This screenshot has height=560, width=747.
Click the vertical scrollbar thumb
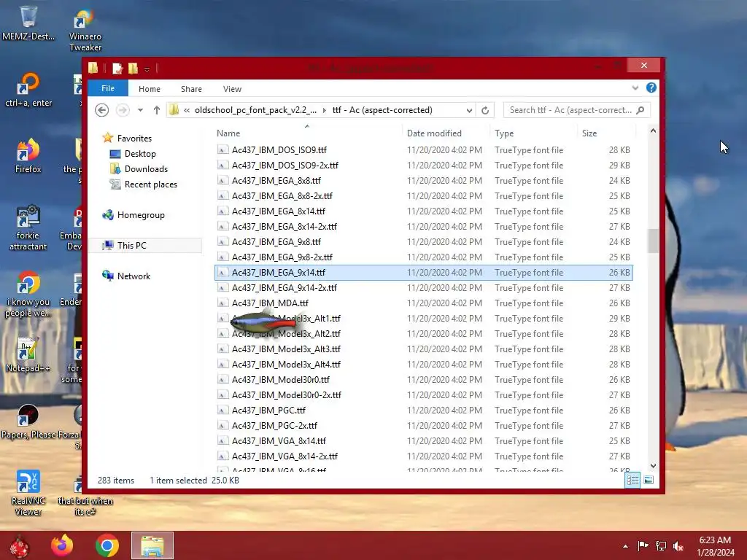point(653,241)
